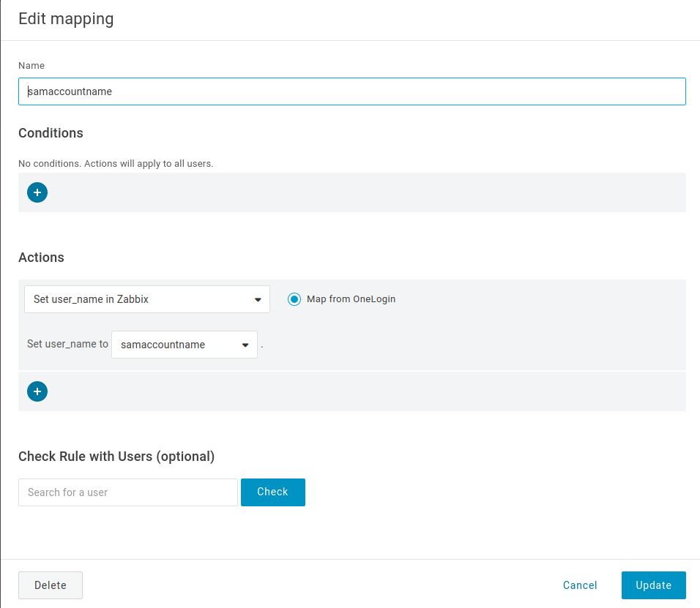This screenshot has height=608, width=700.
Task: Cancel editing the mapping
Action: (x=580, y=585)
